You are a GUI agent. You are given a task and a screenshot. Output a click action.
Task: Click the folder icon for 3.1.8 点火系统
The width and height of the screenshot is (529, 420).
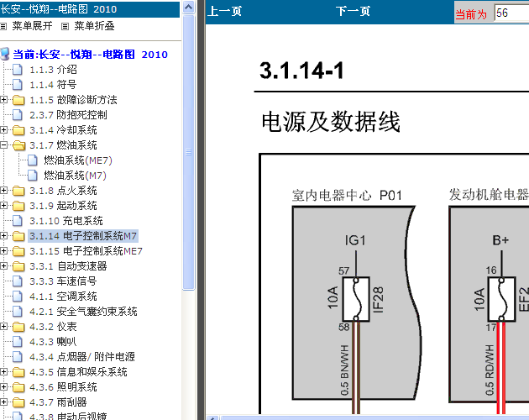(x=18, y=191)
